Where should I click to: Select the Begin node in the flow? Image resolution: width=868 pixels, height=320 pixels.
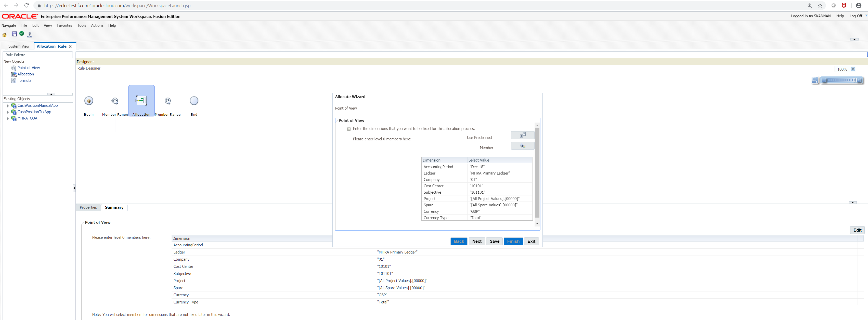point(89,101)
